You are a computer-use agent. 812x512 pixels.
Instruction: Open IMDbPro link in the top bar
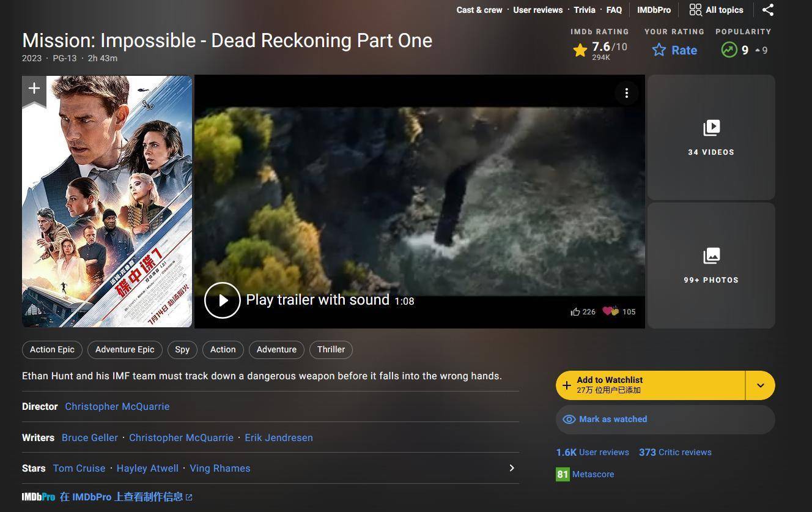tap(654, 10)
